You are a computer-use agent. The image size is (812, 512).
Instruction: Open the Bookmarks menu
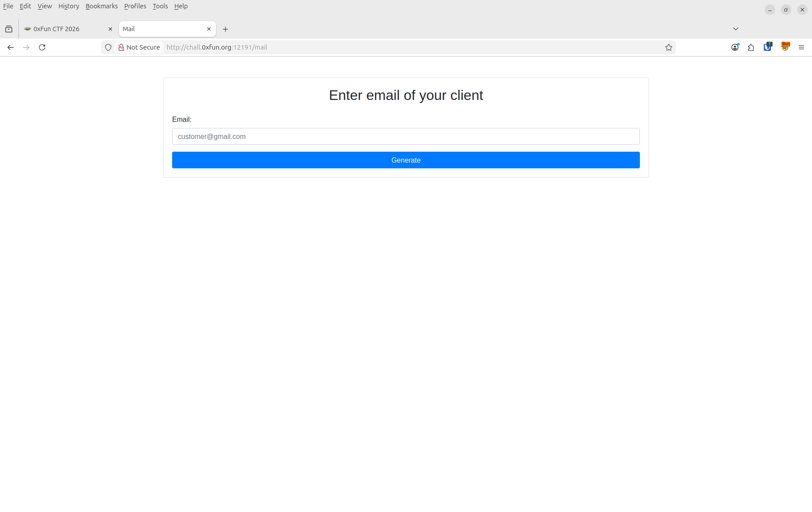[102, 6]
